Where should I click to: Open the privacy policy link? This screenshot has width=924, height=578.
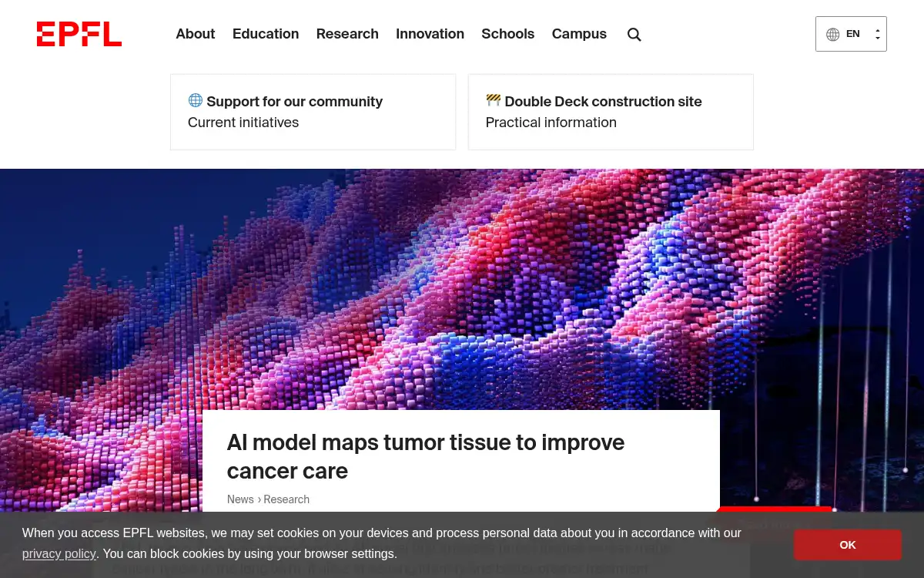59,553
